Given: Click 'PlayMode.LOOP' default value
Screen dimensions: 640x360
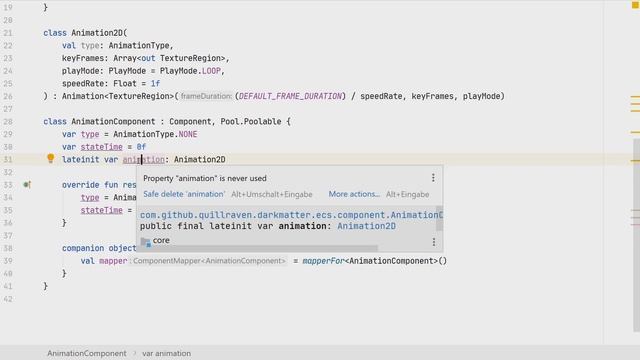Looking at the screenshot, I should click(x=190, y=71).
